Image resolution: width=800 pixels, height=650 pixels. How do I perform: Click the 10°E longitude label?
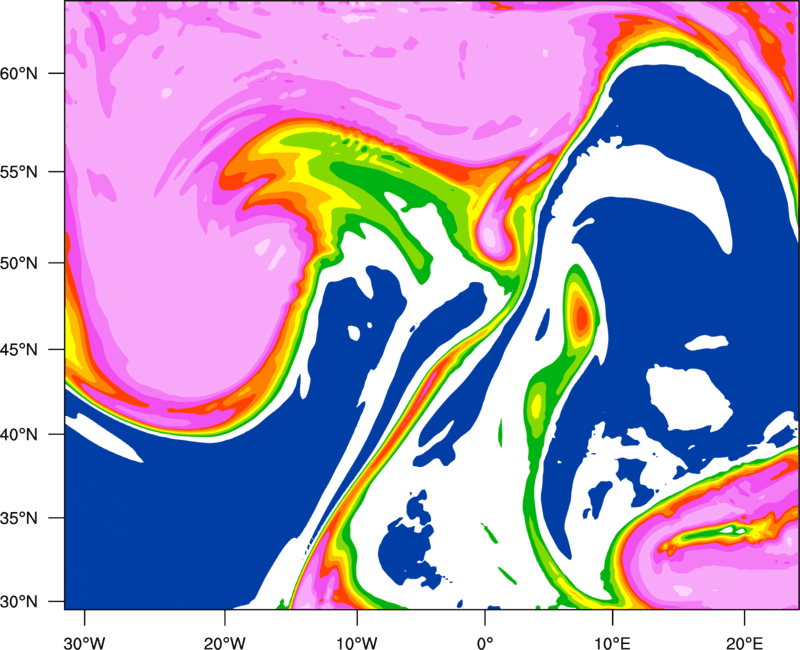[x=612, y=643]
